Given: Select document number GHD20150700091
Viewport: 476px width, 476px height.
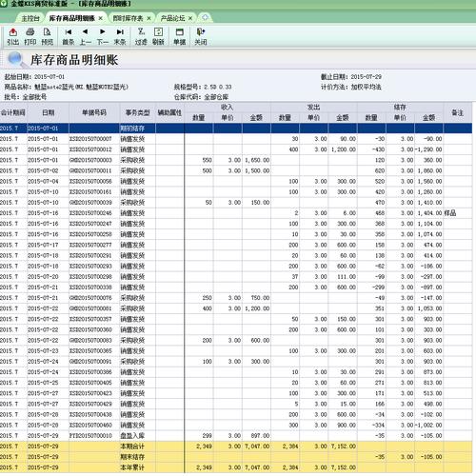Looking at the screenshot, I should [90, 362].
